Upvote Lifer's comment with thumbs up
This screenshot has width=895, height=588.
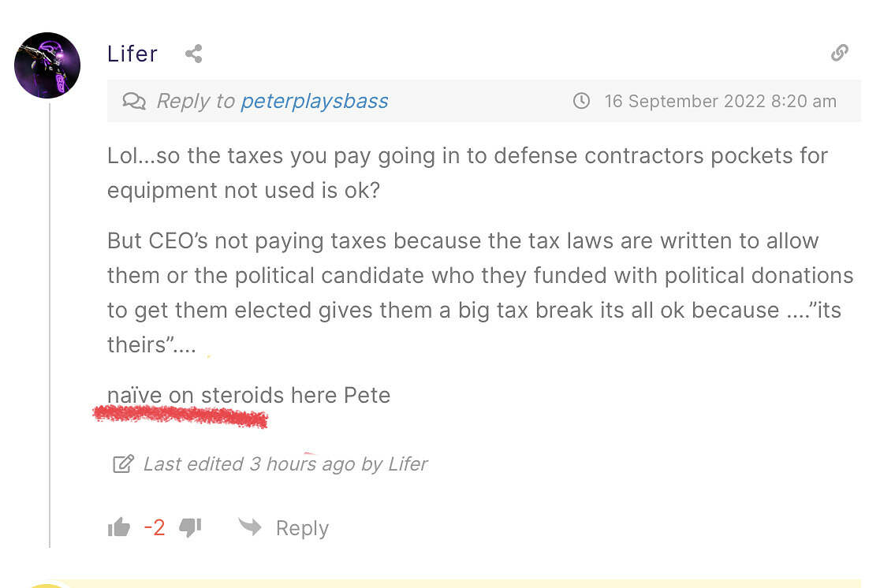click(x=119, y=527)
